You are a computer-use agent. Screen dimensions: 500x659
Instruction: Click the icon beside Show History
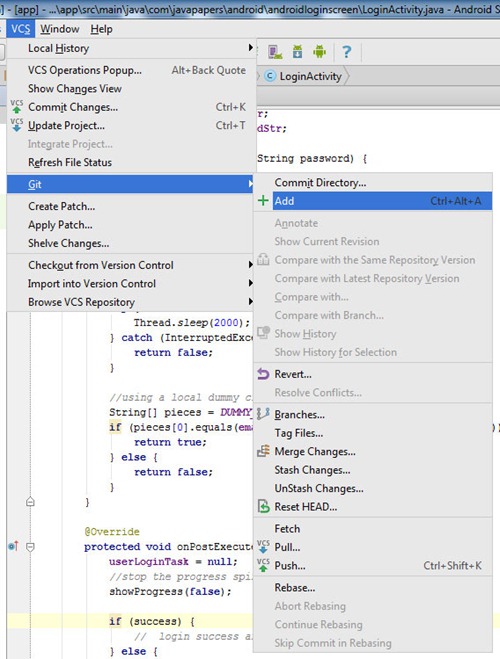(263, 332)
